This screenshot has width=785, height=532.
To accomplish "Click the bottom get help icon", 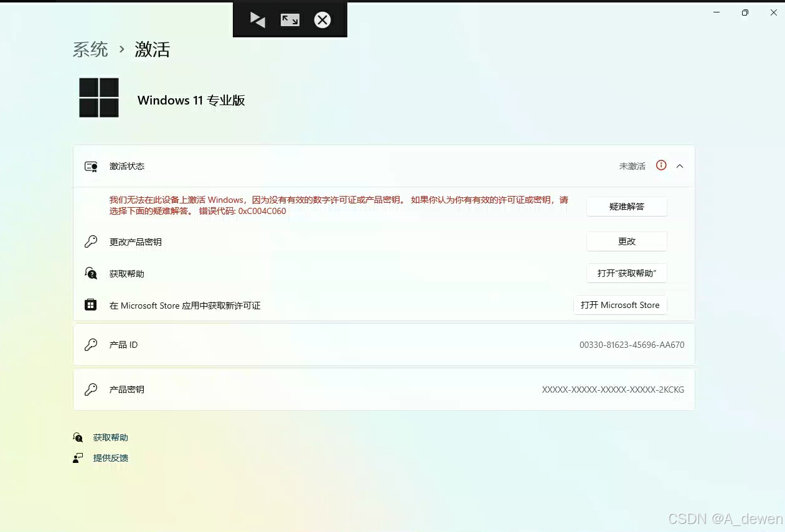I will [x=78, y=437].
